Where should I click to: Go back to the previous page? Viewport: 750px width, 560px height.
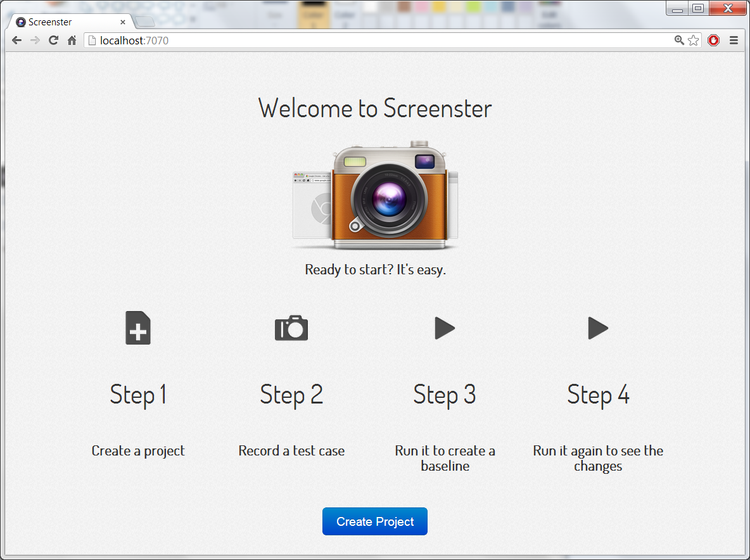pyautogui.click(x=17, y=41)
